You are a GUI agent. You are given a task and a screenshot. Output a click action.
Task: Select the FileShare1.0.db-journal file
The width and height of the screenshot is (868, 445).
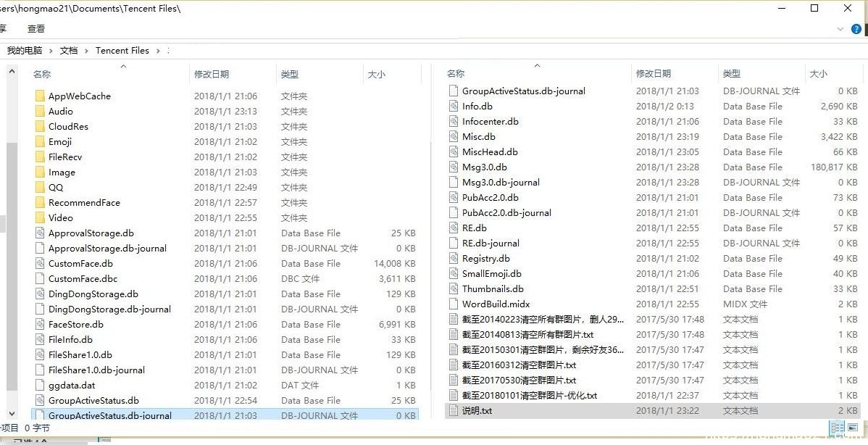coord(96,370)
